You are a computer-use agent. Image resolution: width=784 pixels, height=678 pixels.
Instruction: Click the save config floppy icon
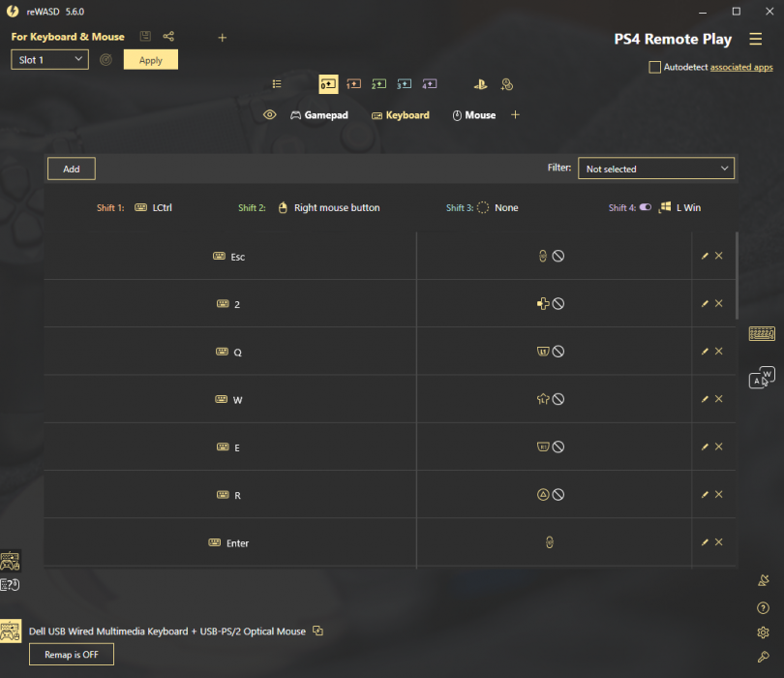click(x=145, y=37)
